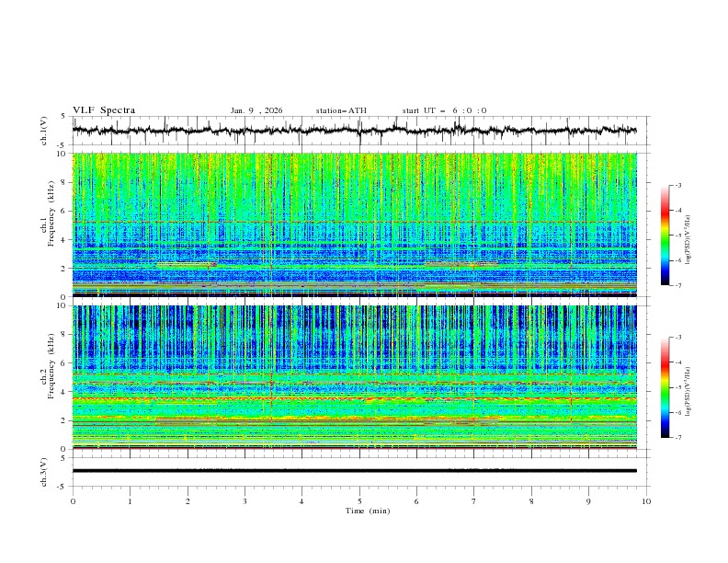Click the 'ch.3(V)' axis label
The height and width of the screenshot is (563, 728).
44,472
